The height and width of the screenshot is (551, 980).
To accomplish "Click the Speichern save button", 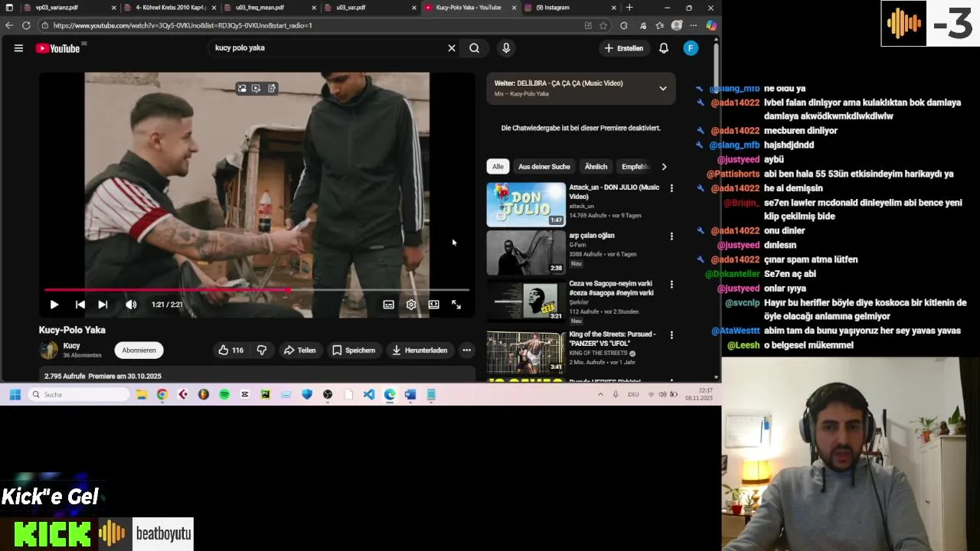I will pos(353,350).
